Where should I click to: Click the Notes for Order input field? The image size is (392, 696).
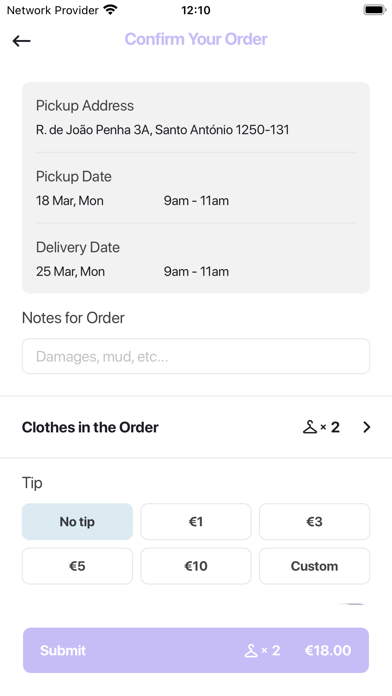tap(196, 356)
